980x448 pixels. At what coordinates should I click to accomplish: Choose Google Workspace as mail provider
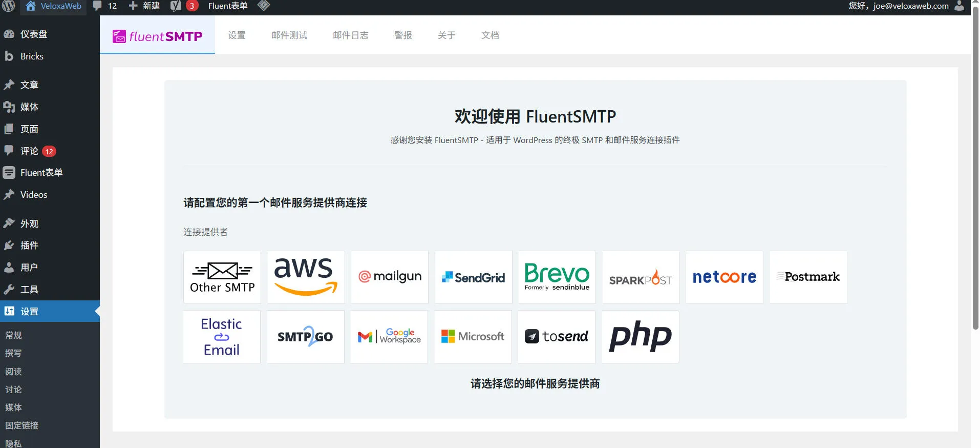pyautogui.click(x=389, y=337)
